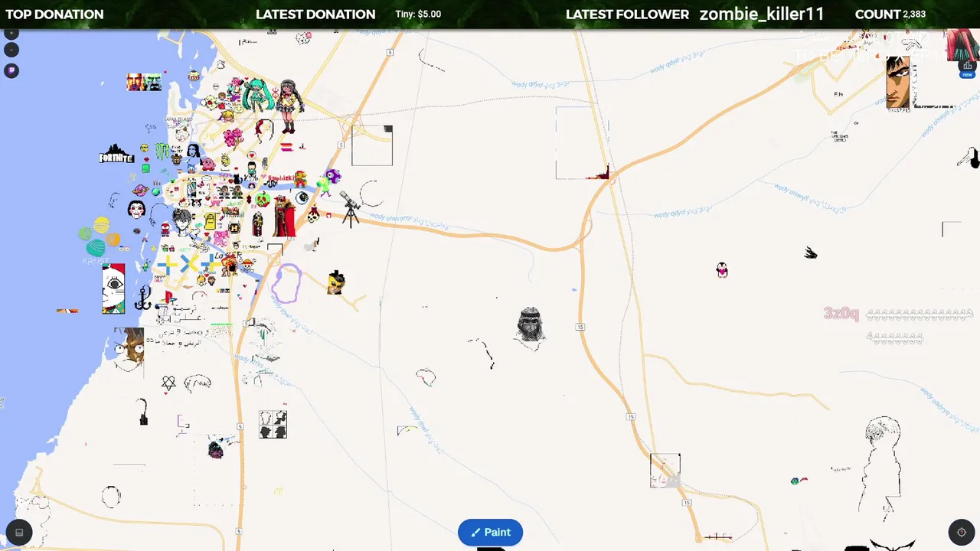The width and height of the screenshot is (980, 551).
Task: Click the purple-black creature art
Action: 215,448
